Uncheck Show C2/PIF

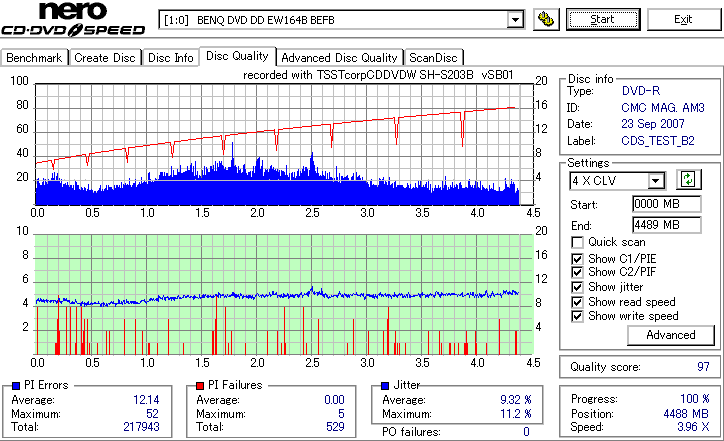click(577, 272)
